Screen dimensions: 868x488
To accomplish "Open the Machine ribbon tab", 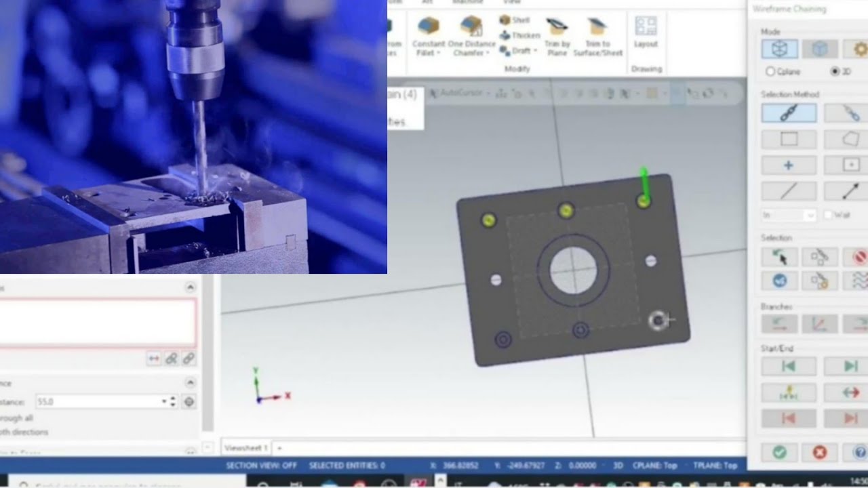I will pos(467,3).
